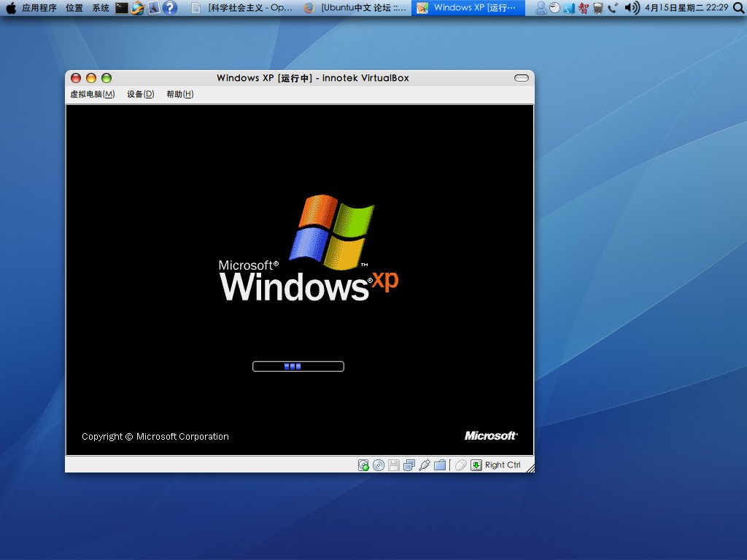Click the mouse capture status icon
The height and width of the screenshot is (560, 747).
461,465
